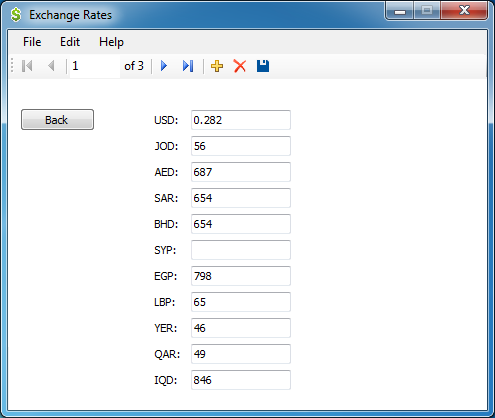495x418 pixels.
Task: Open the File menu
Action: pos(32,42)
